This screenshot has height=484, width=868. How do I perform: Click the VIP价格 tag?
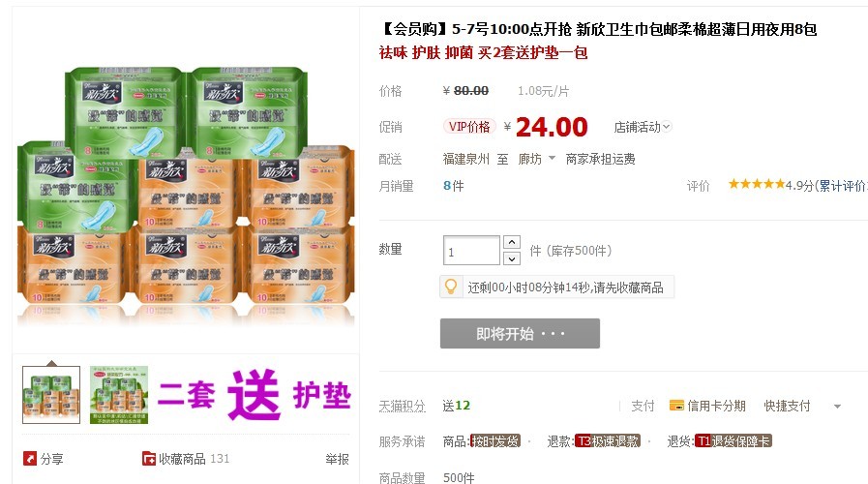point(469,127)
